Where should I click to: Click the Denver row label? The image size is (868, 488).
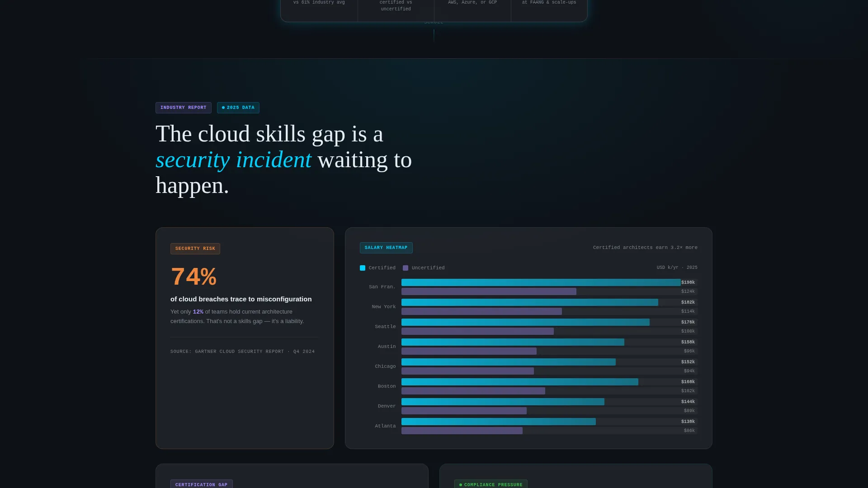(x=387, y=406)
